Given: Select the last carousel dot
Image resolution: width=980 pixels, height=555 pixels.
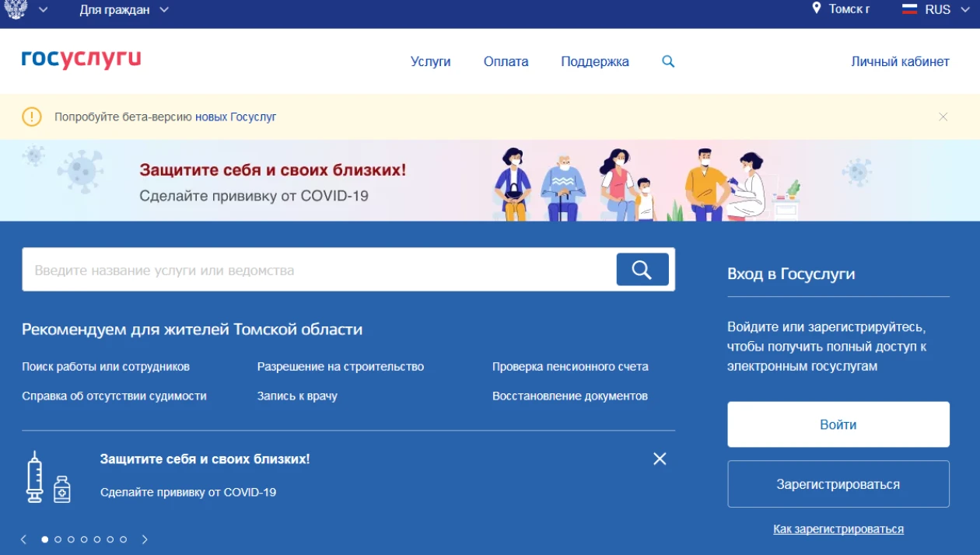Looking at the screenshot, I should click(123, 539).
